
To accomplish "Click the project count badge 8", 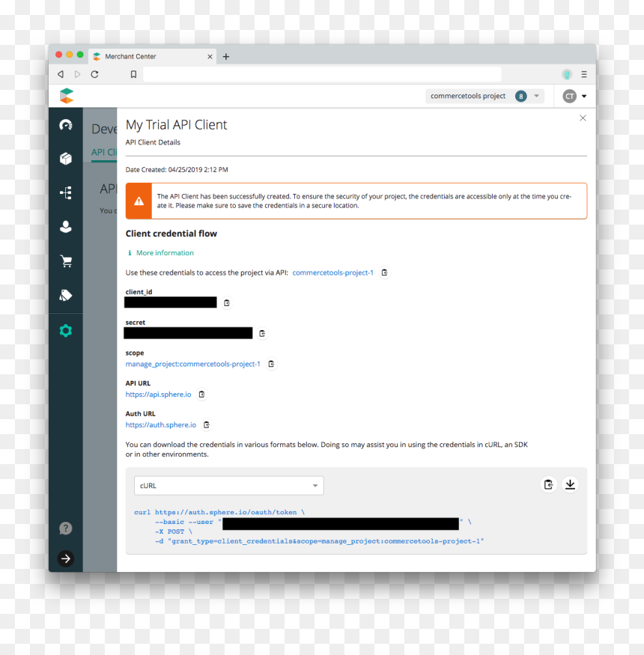I will pos(520,96).
